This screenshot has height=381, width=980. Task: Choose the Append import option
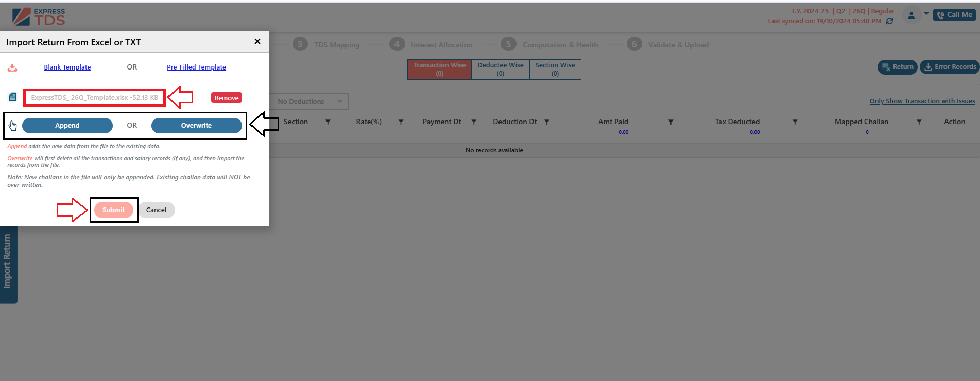coord(67,125)
